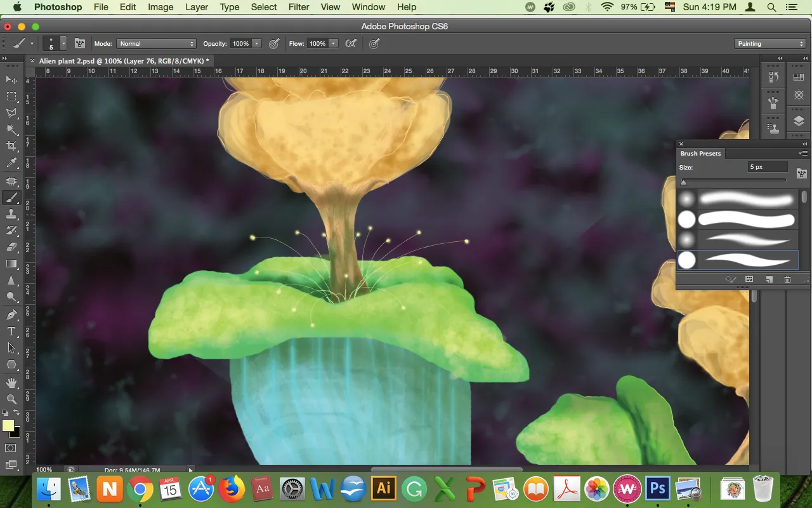Open the brush preset picker dropdown

pyautogui.click(x=63, y=43)
